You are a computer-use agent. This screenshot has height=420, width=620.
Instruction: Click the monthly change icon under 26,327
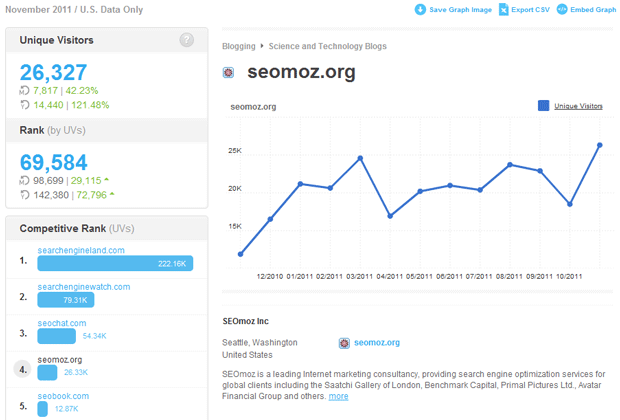pos(24,90)
